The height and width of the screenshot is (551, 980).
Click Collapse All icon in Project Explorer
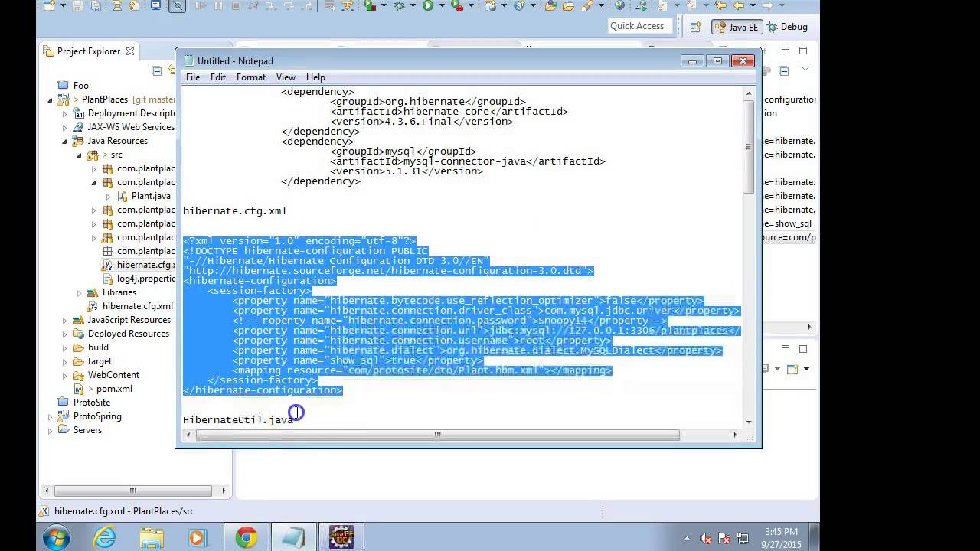coord(156,70)
